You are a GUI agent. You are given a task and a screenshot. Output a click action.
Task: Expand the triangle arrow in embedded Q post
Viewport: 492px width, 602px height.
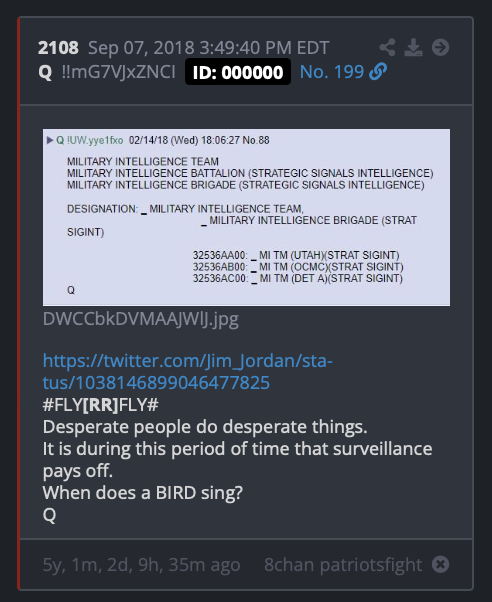(50, 140)
